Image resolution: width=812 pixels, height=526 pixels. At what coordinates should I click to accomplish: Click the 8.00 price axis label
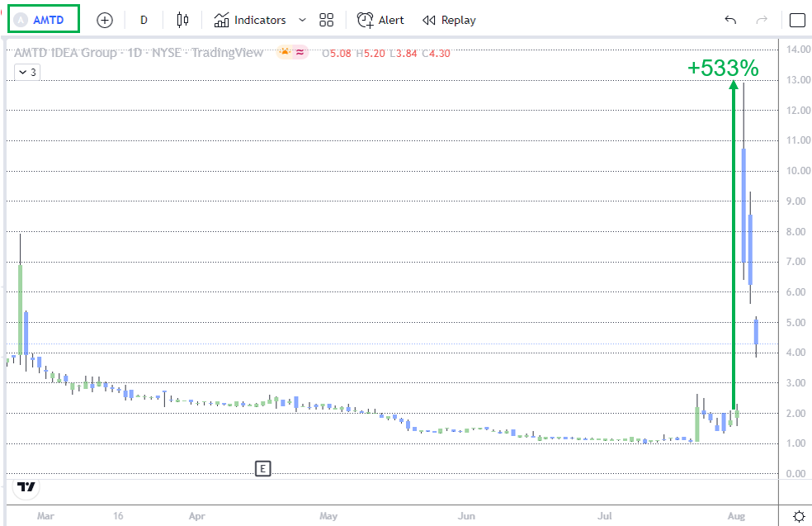[796, 232]
